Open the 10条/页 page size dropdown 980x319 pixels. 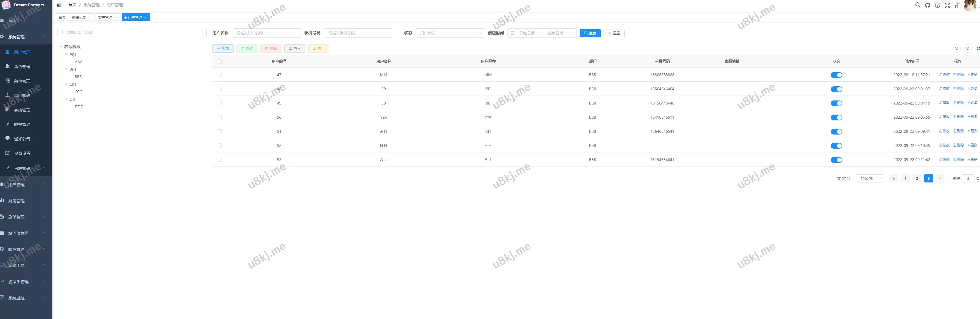[869, 178]
